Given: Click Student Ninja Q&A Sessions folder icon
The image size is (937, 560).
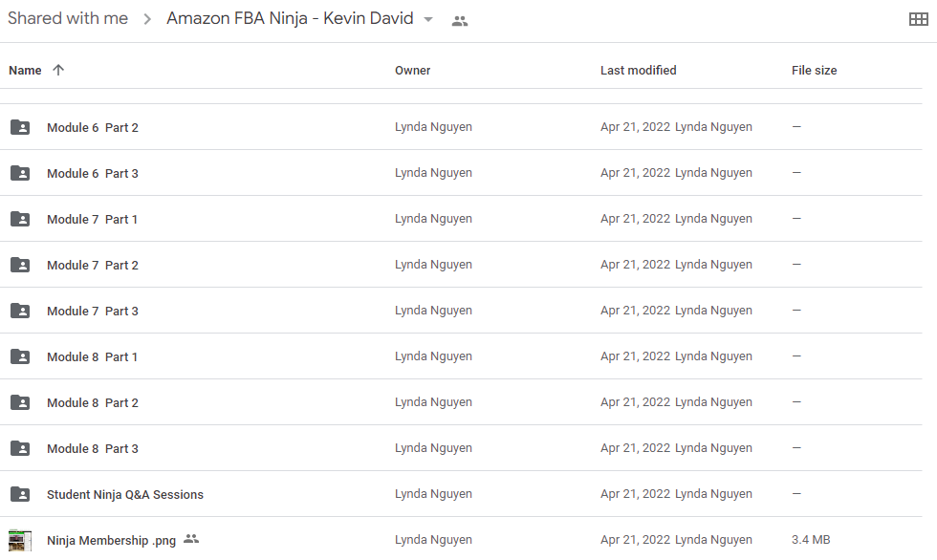Looking at the screenshot, I should click(20, 494).
